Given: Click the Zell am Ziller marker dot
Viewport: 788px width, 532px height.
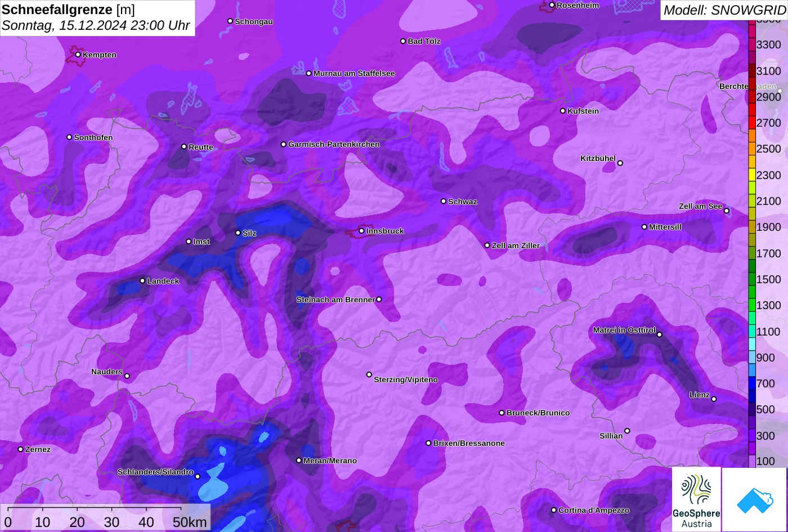Looking at the screenshot, I should pos(487,245).
